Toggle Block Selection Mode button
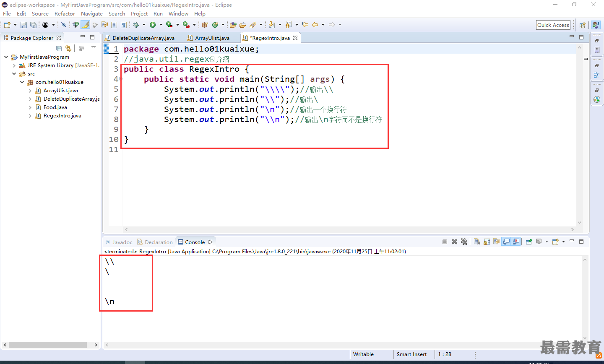 pos(114,25)
